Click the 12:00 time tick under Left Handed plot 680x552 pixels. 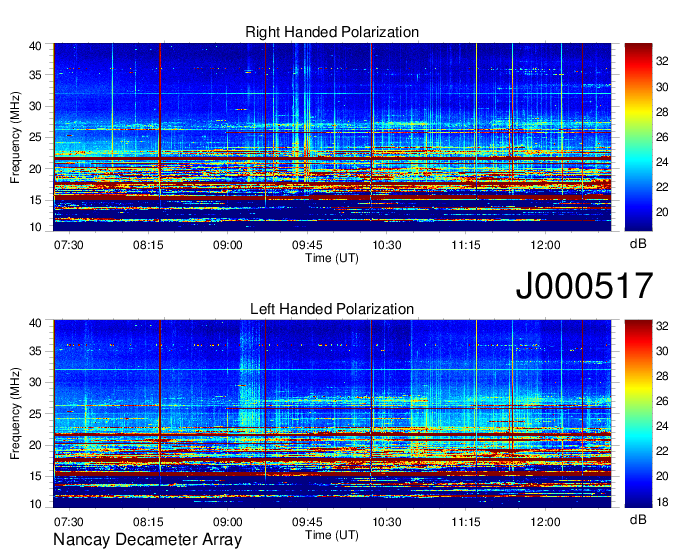(x=546, y=522)
